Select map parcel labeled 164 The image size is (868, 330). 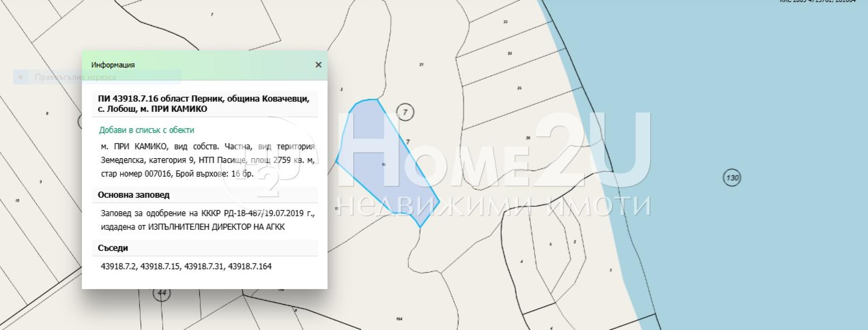pos(399,319)
